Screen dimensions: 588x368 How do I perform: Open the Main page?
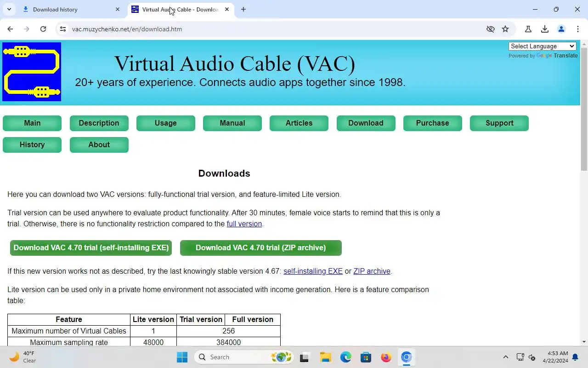coord(32,123)
